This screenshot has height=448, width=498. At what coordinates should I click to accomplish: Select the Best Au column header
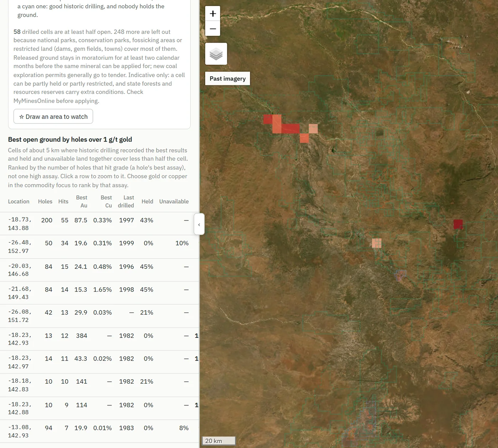point(81,202)
